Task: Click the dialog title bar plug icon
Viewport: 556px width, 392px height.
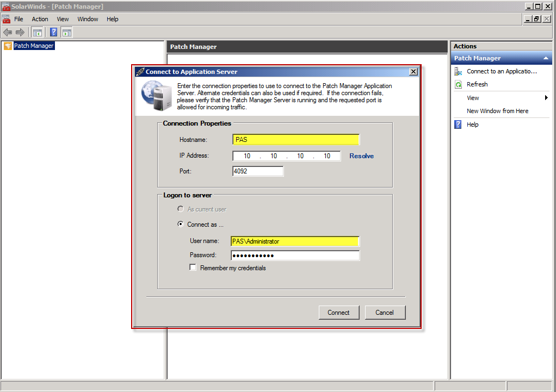Action: (x=140, y=72)
